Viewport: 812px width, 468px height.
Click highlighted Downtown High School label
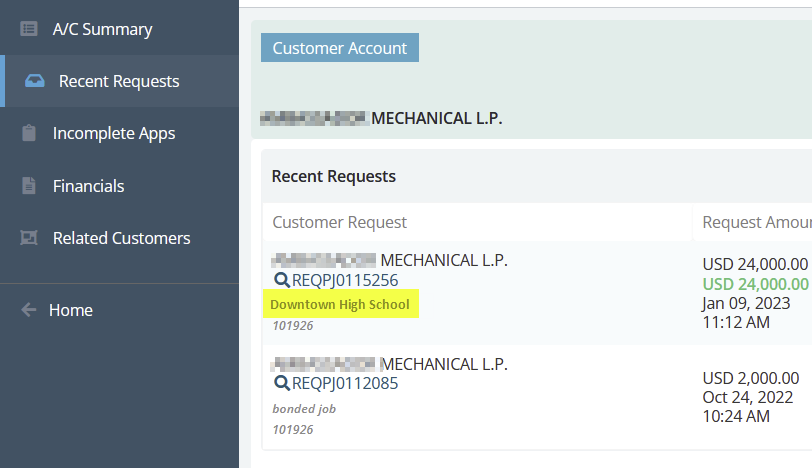click(x=340, y=304)
